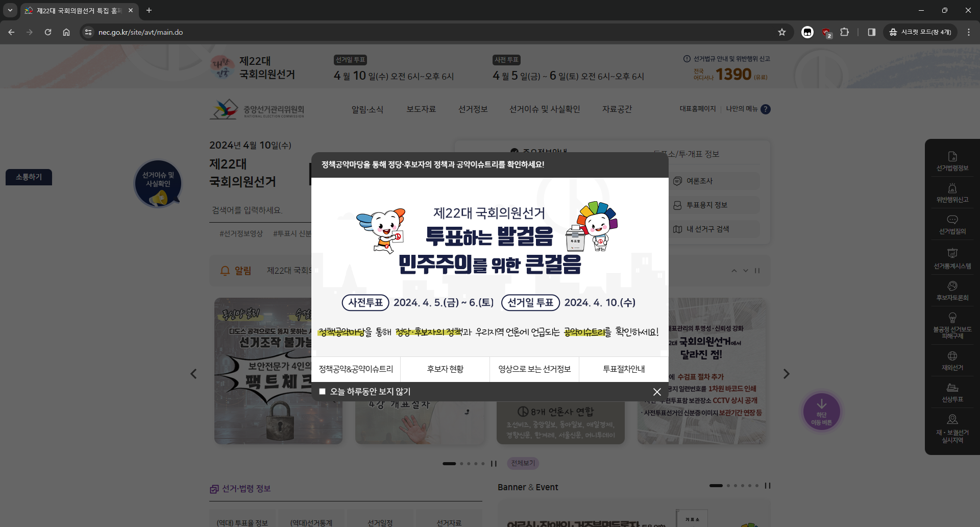Check 오늘 하루동안 보지 않기
The width and height of the screenshot is (980, 527).
pos(322,392)
